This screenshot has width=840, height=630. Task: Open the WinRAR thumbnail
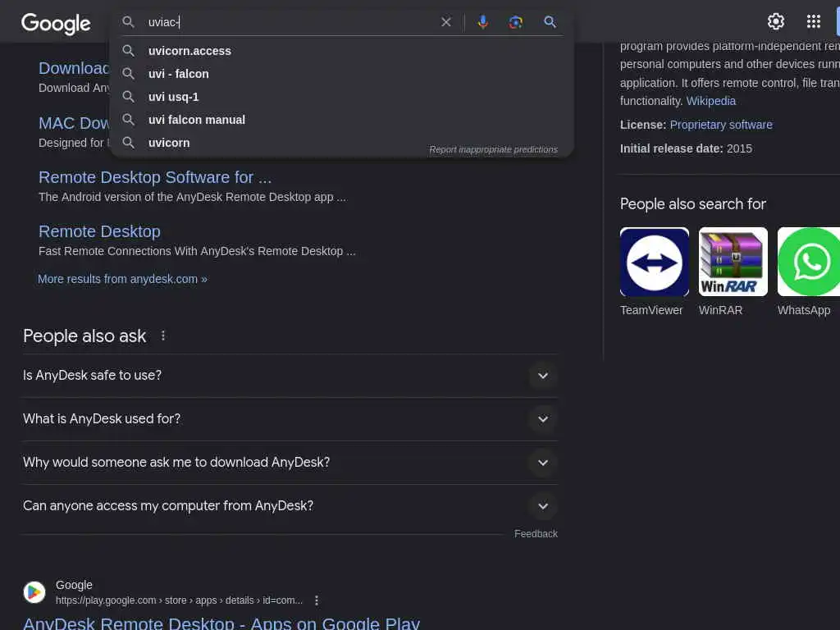tap(733, 262)
